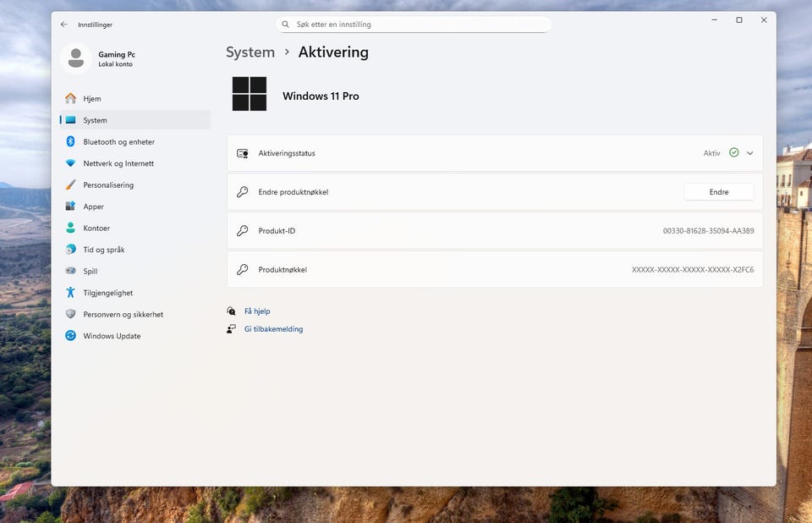Open Windows Update icon in sidebar

[x=71, y=336]
